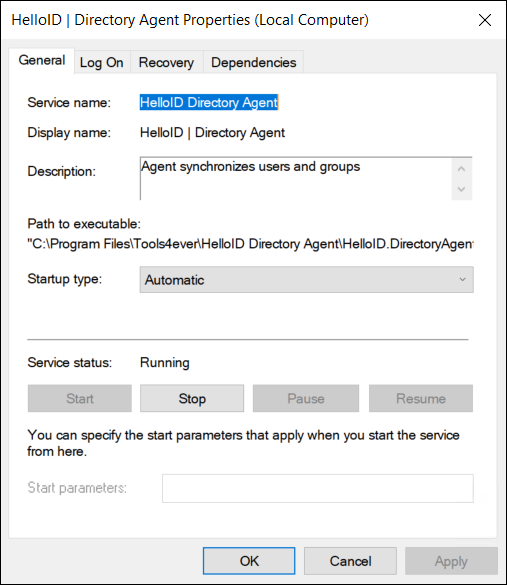Confirm with the OK button

click(249, 561)
